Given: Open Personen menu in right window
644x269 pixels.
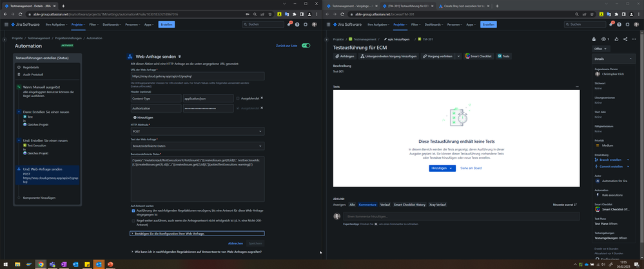Looking at the screenshot, I should (454, 24).
